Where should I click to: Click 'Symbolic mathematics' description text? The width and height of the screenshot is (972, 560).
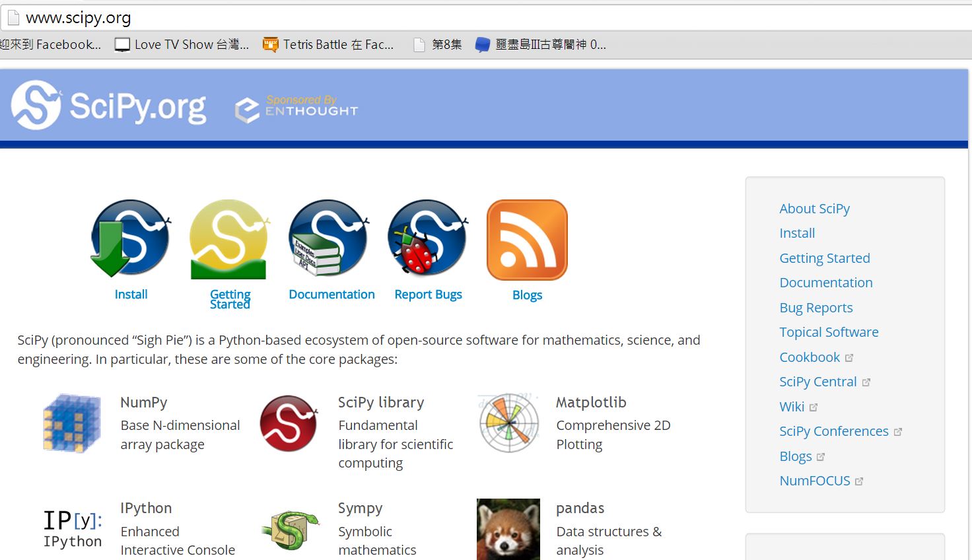click(x=377, y=540)
